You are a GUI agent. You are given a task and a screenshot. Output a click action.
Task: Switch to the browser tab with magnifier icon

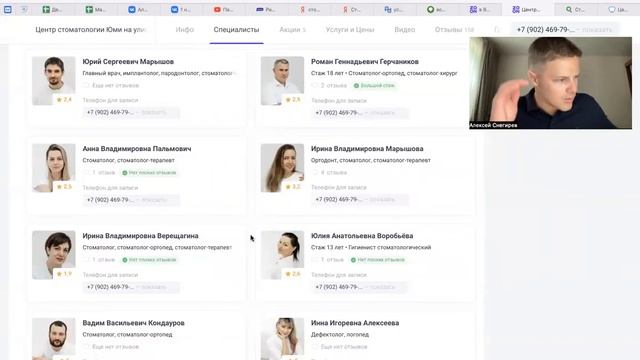tap(575, 9)
